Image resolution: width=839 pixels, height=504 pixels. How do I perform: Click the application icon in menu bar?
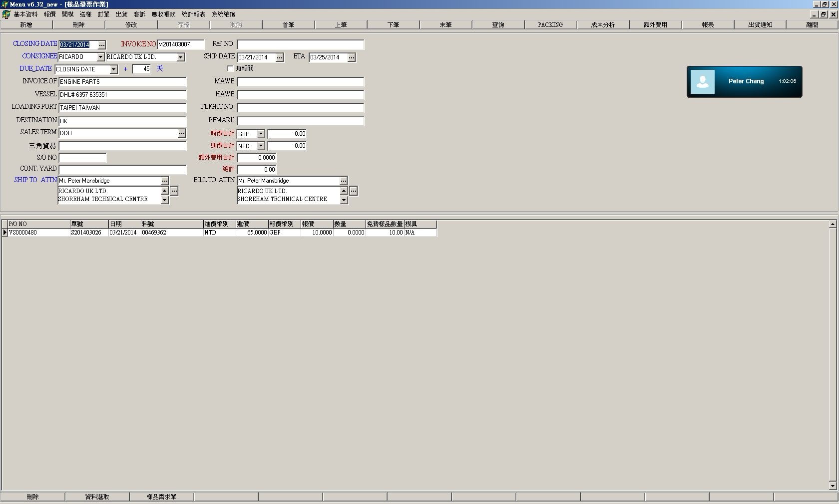point(6,14)
